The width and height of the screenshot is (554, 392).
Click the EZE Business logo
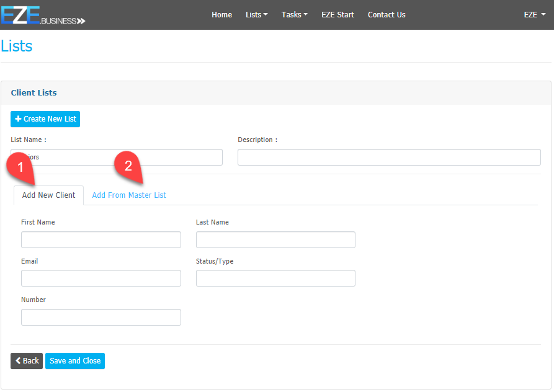pos(42,15)
